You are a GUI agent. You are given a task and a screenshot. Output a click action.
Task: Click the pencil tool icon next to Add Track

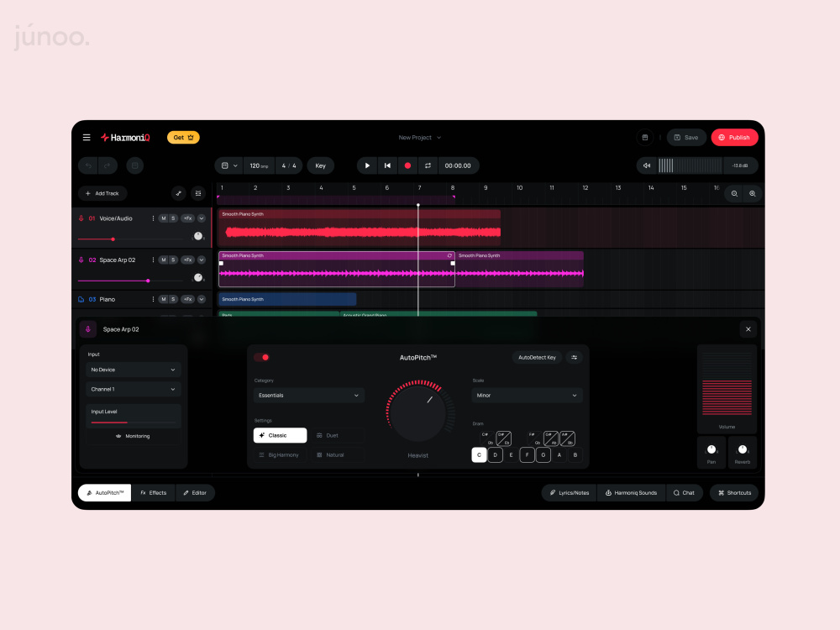(x=179, y=193)
